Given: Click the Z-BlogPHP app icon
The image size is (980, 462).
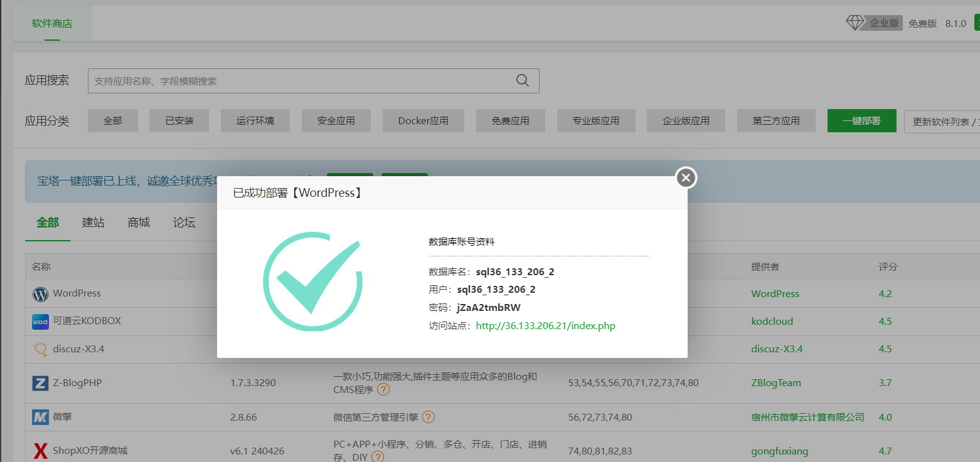Looking at the screenshot, I should click(x=40, y=383).
